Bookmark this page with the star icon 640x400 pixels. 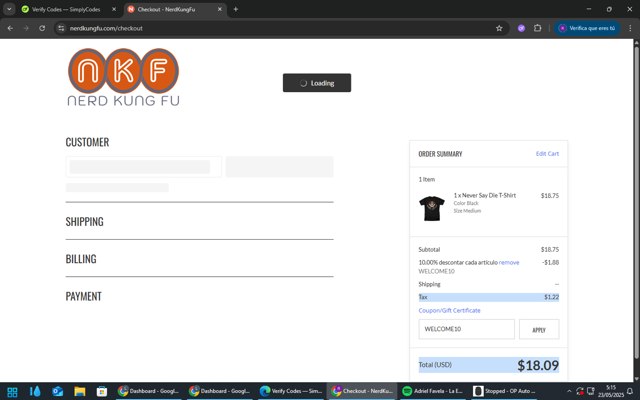499,28
